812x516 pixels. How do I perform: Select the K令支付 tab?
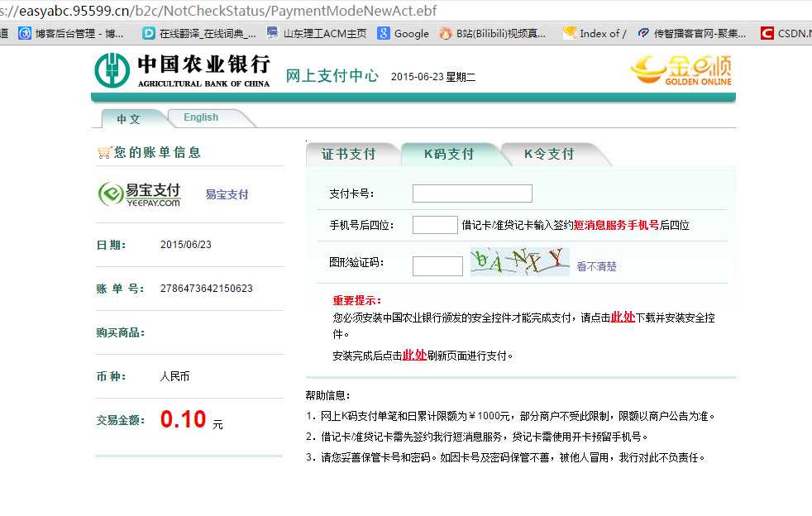click(549, 154)
